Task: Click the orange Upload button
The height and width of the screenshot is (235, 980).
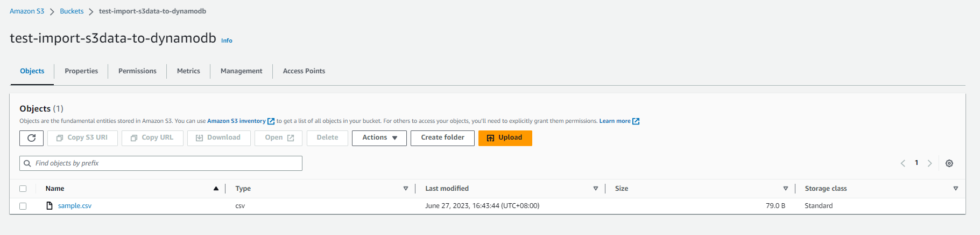Action: click(505, 138)
